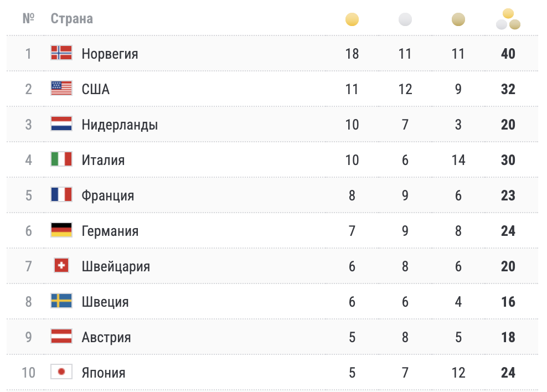Click the Norway flag icon
This screenshot has width=547, height=392.
[61, 53]
